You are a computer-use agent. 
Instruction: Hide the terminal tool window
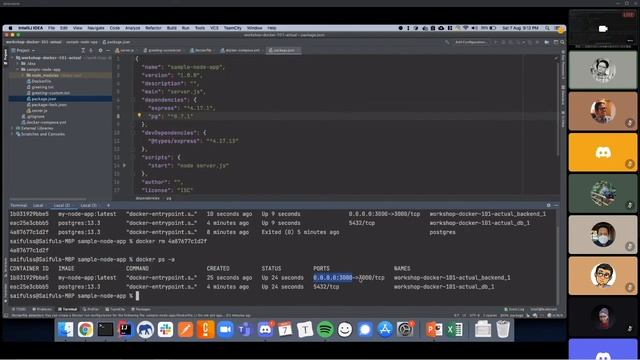click(x=556, y=205)
